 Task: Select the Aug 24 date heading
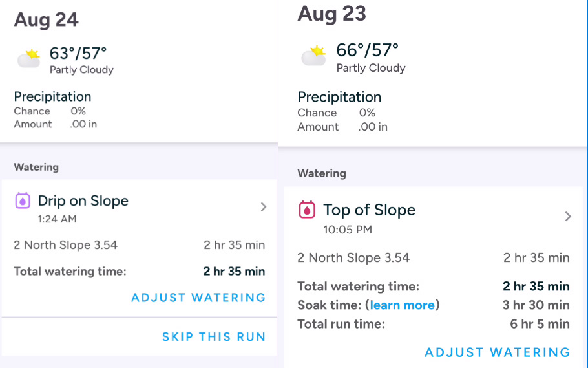[46, 19]
